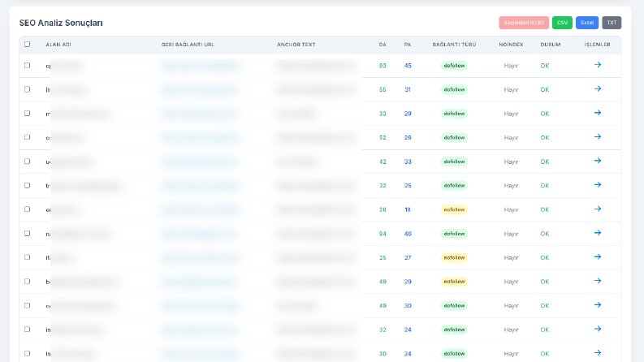
Task: Click the DA value 94
Action: 383,234
